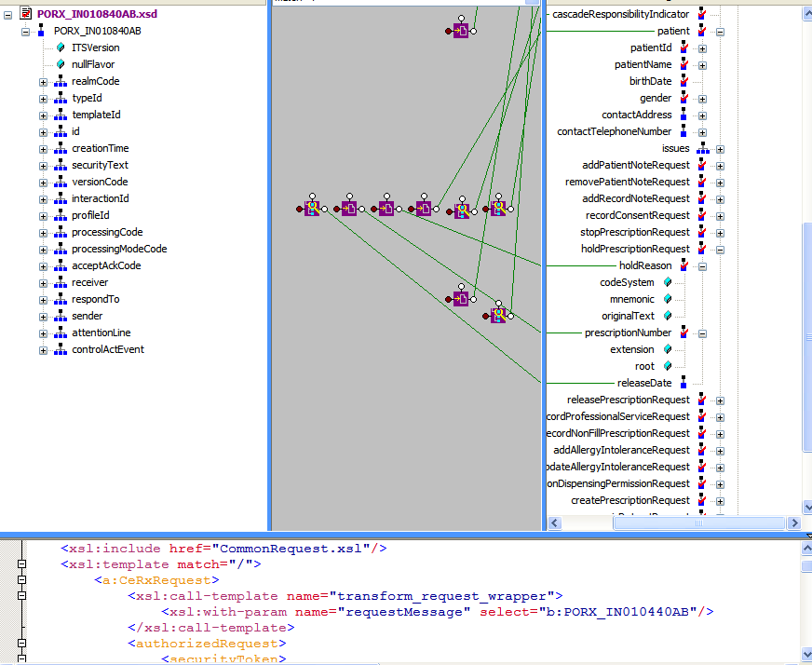Select the codeSystem attribute icon
This screenshot has width=812, height=665.
pos(667,282)
